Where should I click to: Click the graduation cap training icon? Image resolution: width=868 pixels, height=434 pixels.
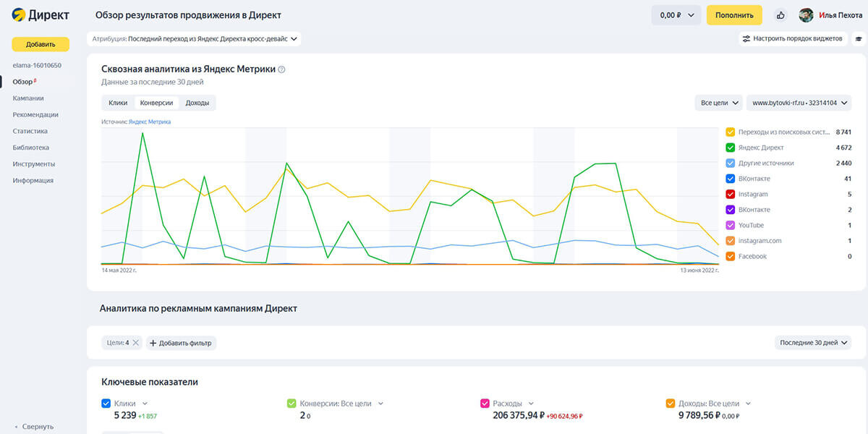point(859,39)
